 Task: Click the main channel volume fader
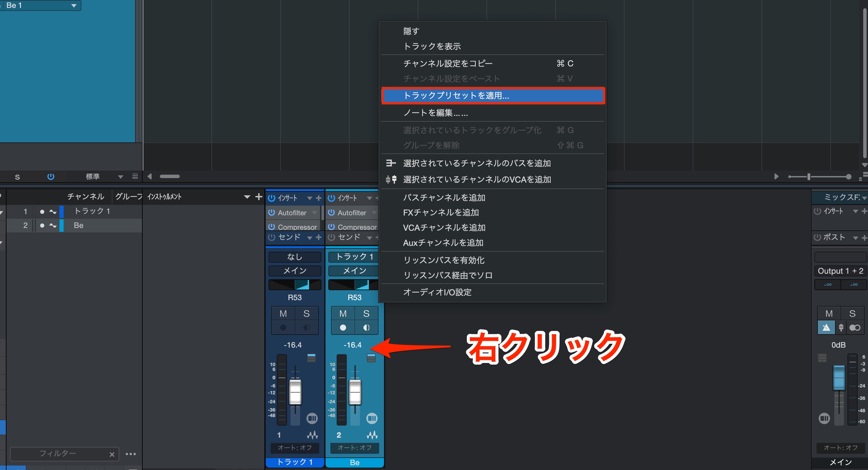click(839, 378)
